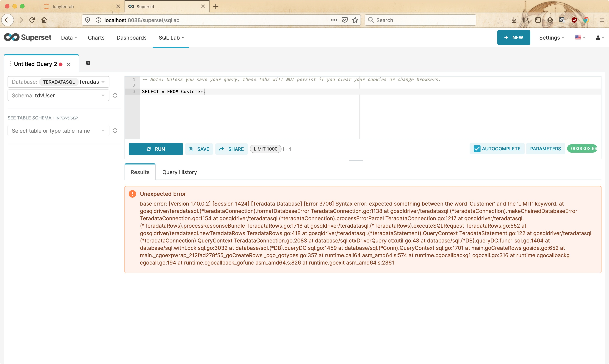Screen dimensions: 609x364
Task: Open the table name select box
Action: pos(58,131)
